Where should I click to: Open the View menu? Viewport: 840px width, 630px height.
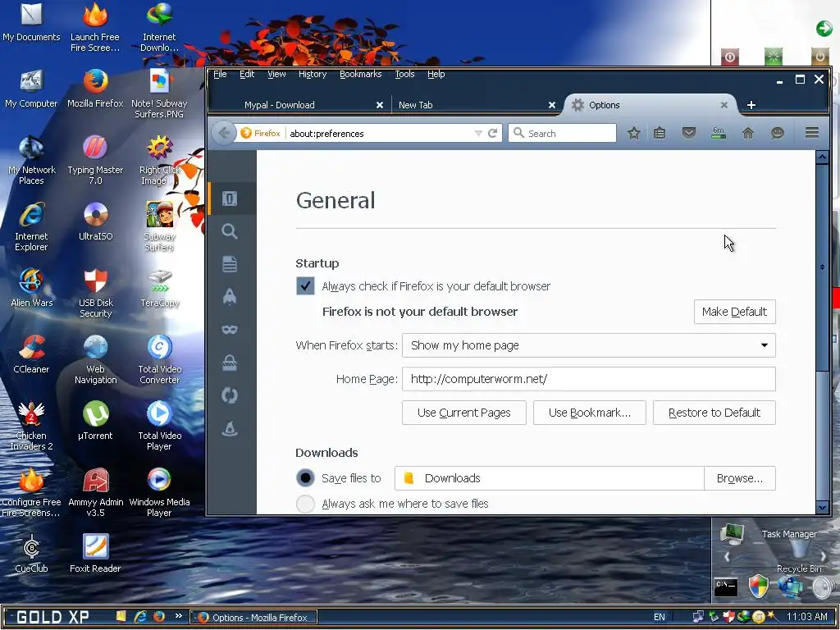(276, 74)
